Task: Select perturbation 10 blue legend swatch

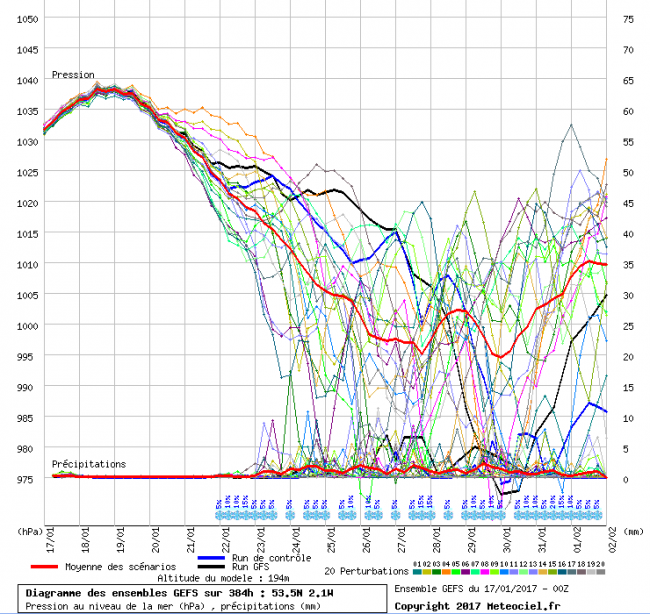Action: pos(504,572)
